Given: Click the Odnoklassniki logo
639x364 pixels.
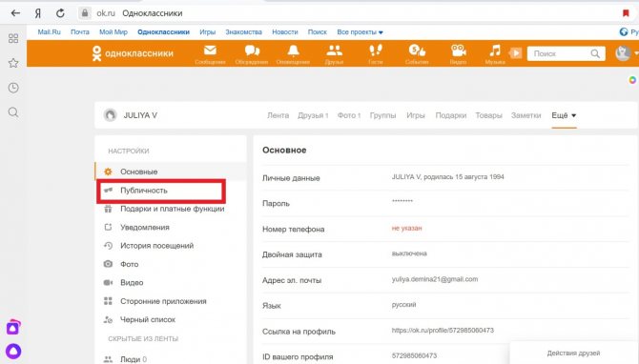Looking at the screenshot, I should coord(133,53).
